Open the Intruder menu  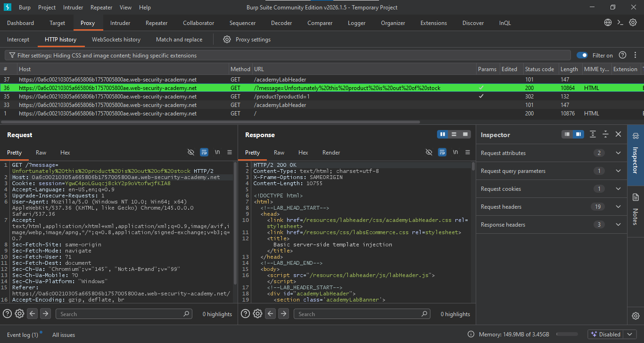click(x=72, y=7)
